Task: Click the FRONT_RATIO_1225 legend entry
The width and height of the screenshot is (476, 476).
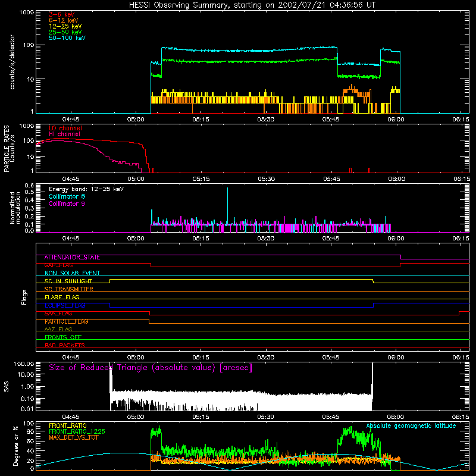Action: click(77, 431)
